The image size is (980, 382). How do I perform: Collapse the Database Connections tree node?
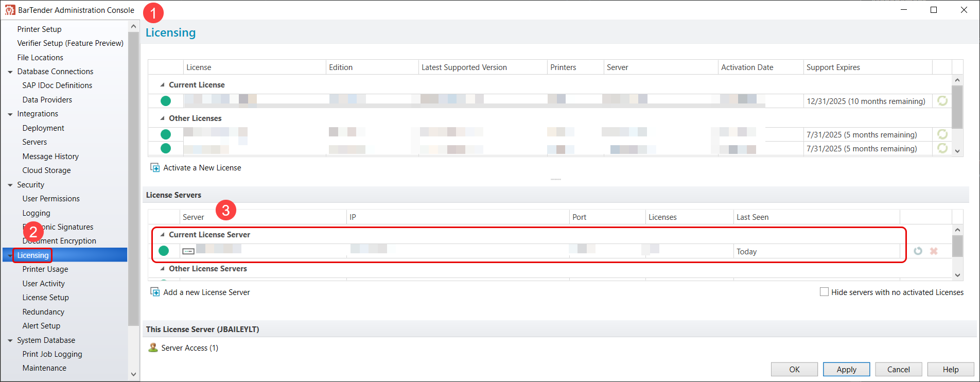10,72
